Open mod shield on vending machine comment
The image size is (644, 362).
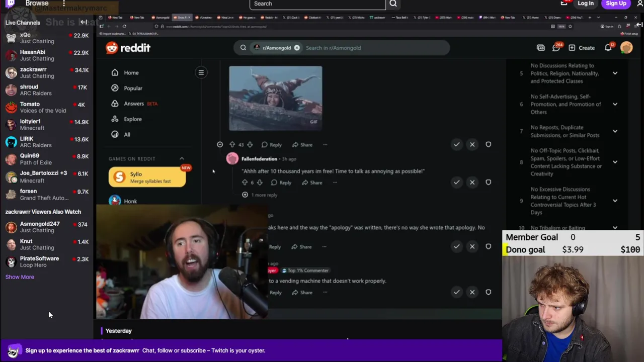488,292
